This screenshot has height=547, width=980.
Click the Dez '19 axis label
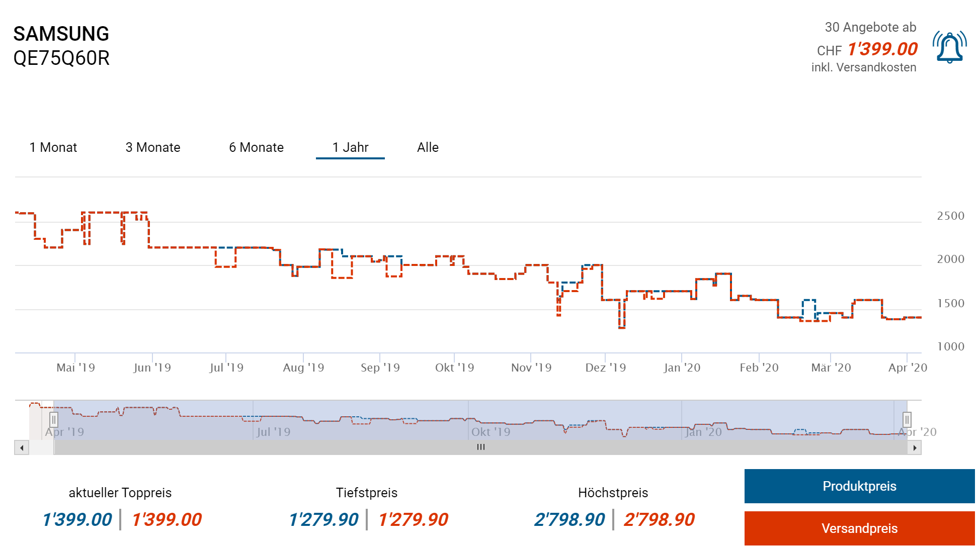pyautogui.click(x=605, y=368)
